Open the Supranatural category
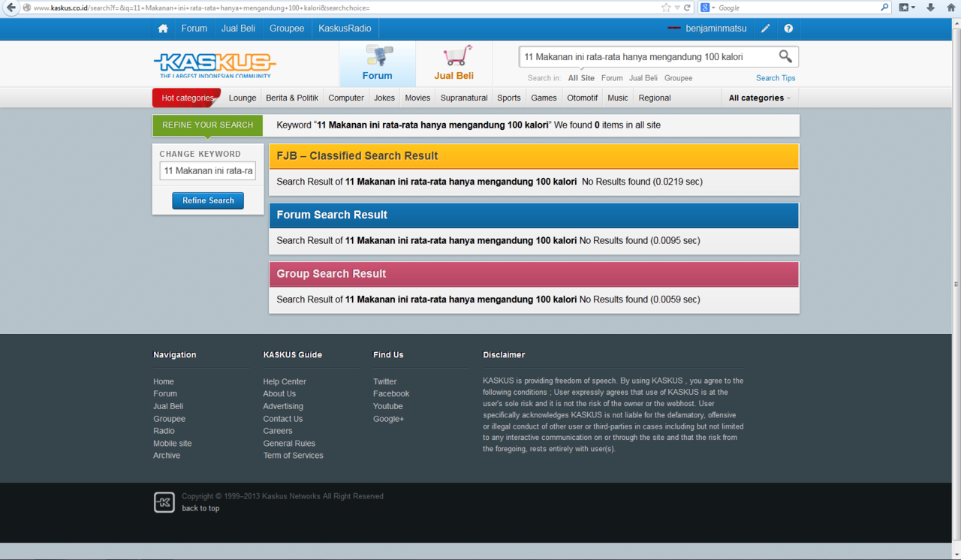 [x=464, y=98]
